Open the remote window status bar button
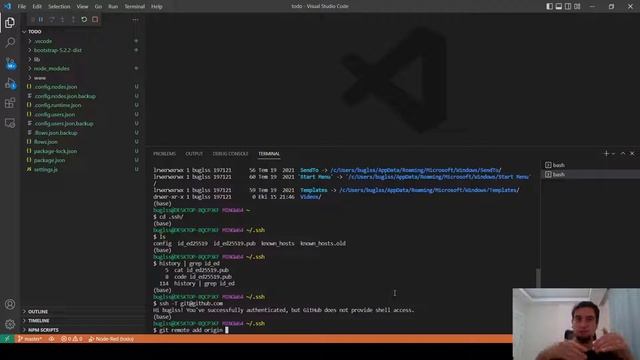This screenshot has height=360, width=640. click(7, 339)
